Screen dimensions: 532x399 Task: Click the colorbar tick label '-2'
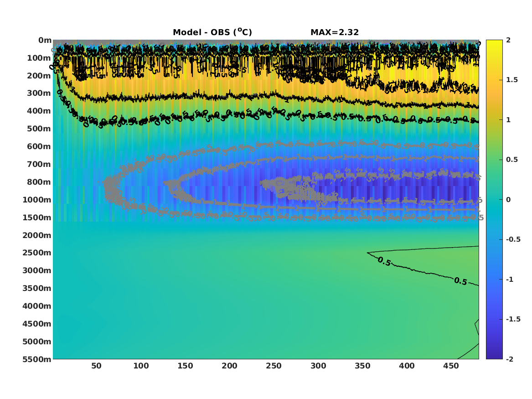510,359
